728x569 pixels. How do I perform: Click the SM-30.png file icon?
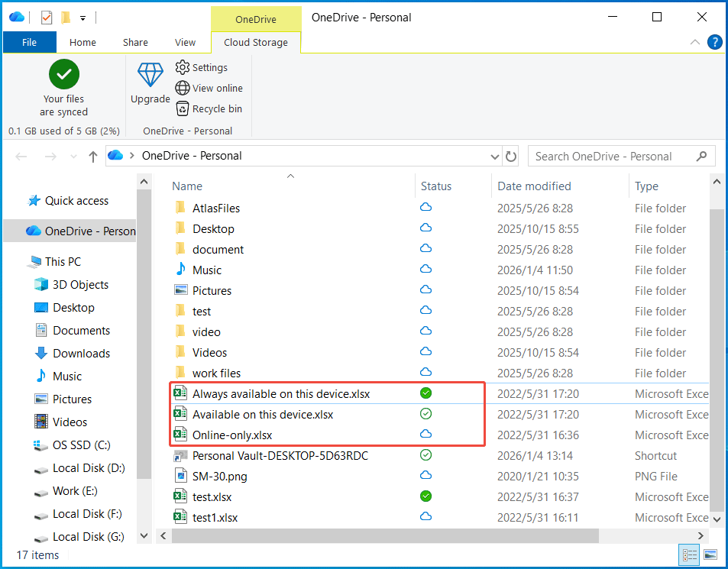[180, 476]
